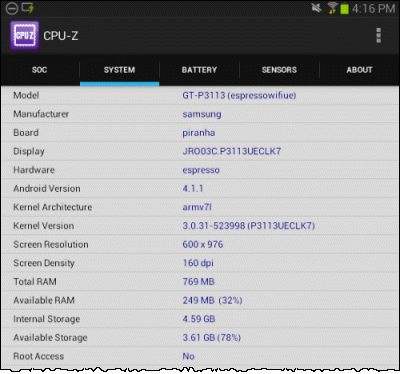The height and width of the screenshot is (374, 401).
Task: Open the BATTERY tab
Action: [199, 70]
